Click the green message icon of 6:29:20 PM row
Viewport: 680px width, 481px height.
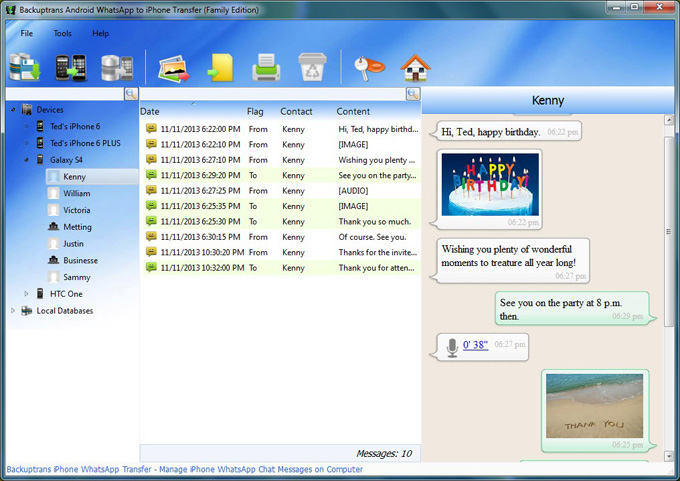click(151, 175)
